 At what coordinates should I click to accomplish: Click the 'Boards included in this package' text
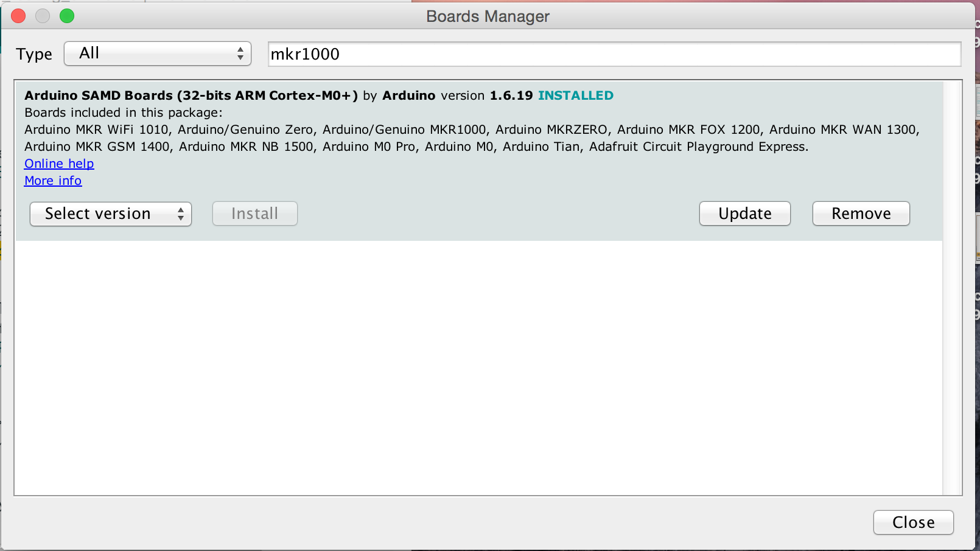click(124, 113)
